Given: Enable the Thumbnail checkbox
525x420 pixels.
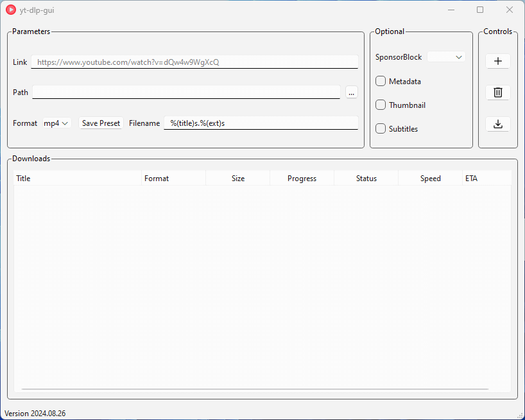Looking at the screenshot, I should tap(381, 105).
